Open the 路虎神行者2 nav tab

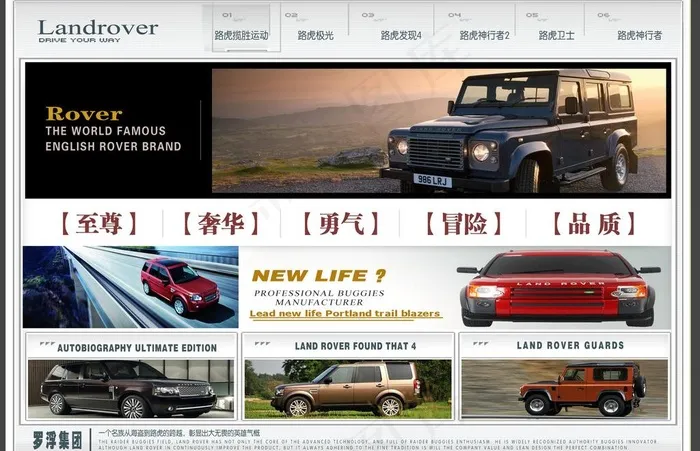(x=484, y=35)
